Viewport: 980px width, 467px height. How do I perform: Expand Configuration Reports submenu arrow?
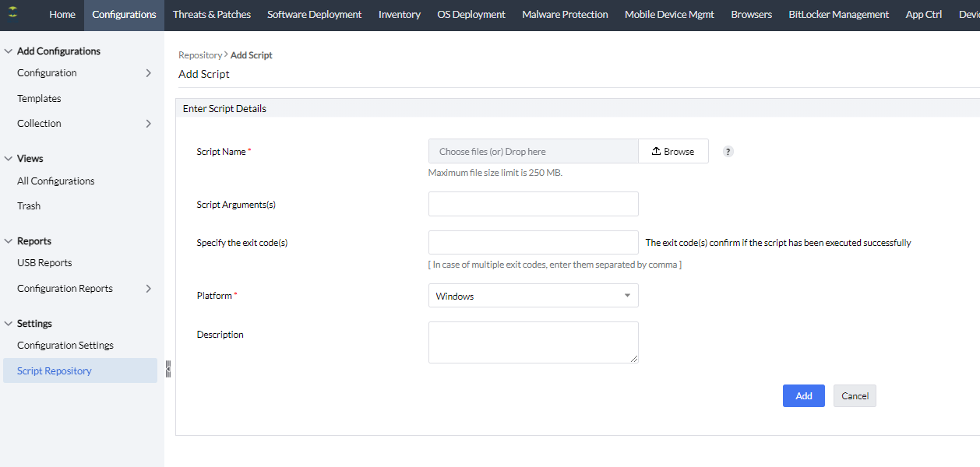[149, 289]
